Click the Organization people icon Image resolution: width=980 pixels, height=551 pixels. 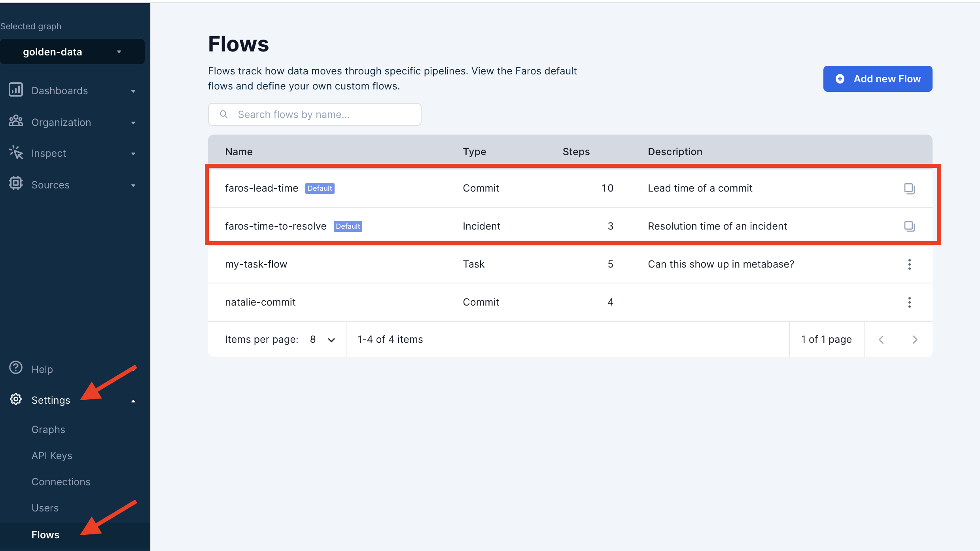click(16, 121)
